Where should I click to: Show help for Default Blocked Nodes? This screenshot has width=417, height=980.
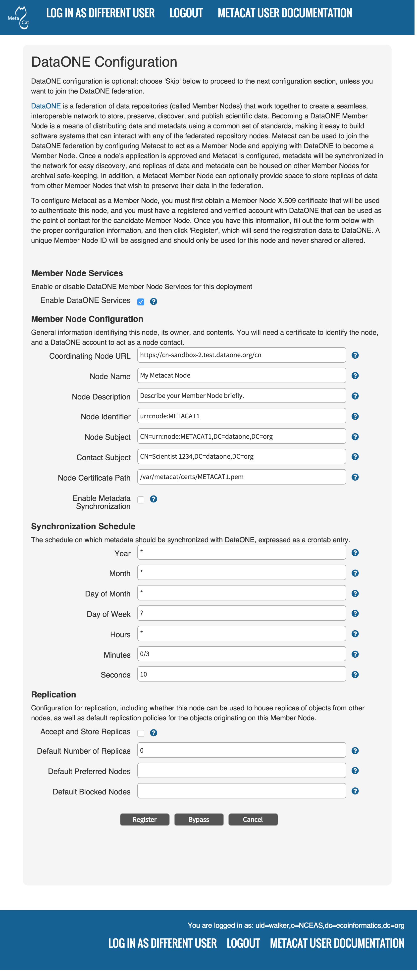point(355,791)
